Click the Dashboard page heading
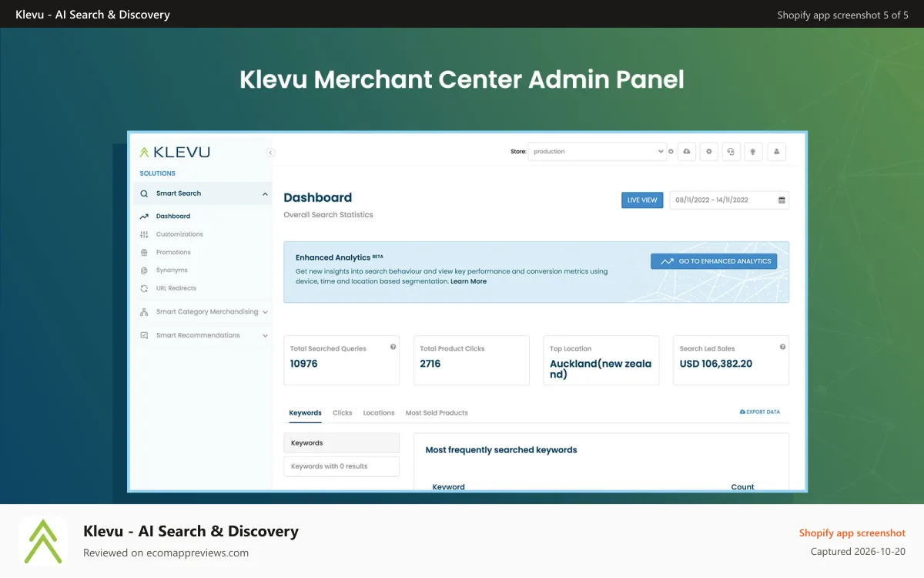This screenshot has height=578, width=924. [318, 197]
